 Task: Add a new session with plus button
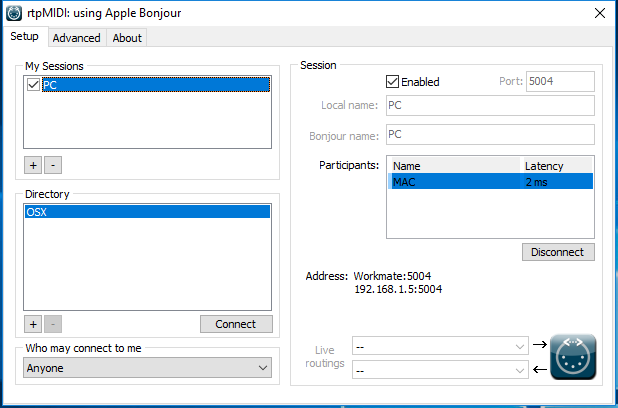[33, 164]
